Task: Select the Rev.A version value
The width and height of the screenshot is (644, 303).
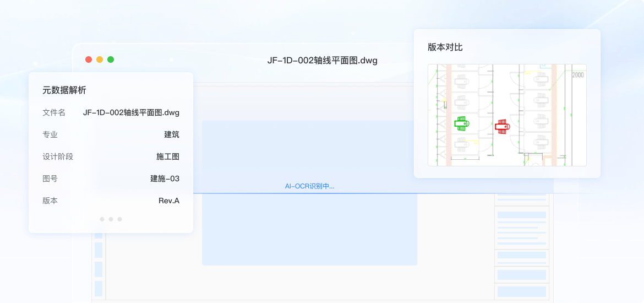Action: [x=169, y=201]
